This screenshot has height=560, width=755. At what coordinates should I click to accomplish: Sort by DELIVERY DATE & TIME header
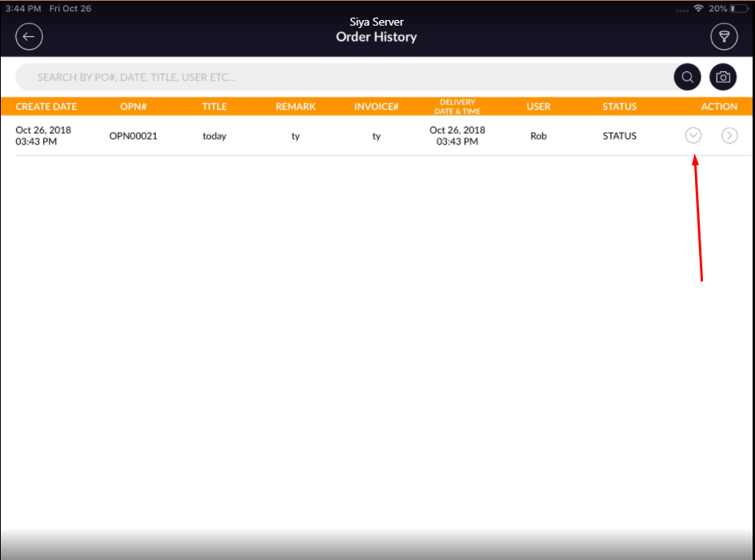coord(457,106)
